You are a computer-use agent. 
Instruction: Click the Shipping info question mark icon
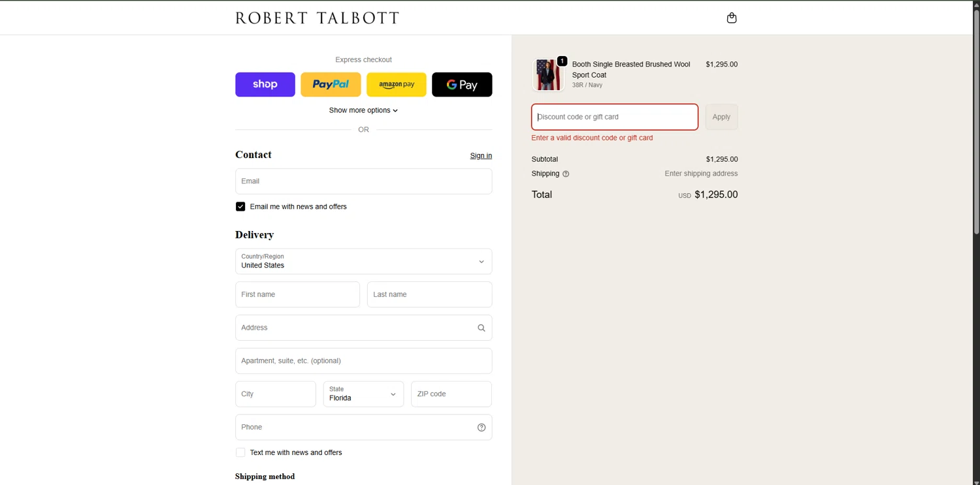(x=566, y=174)
